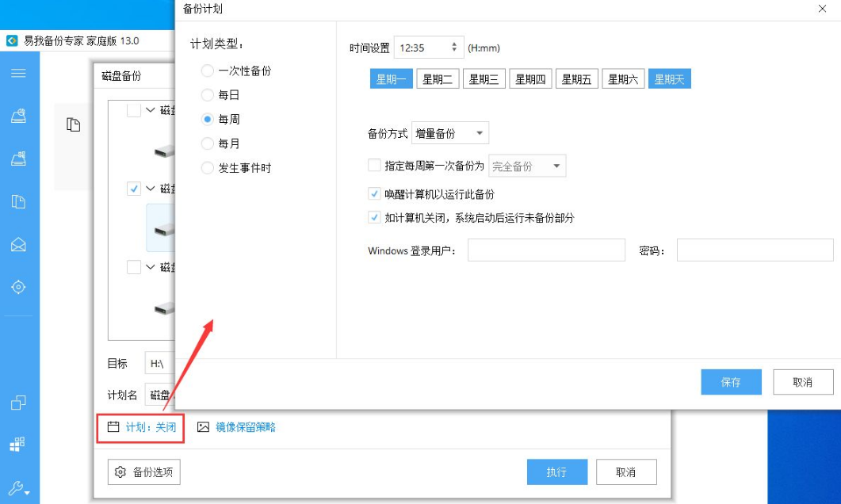Open the 备份选项 settings button
Screen dimensions: 841x504
click(143, 472)
